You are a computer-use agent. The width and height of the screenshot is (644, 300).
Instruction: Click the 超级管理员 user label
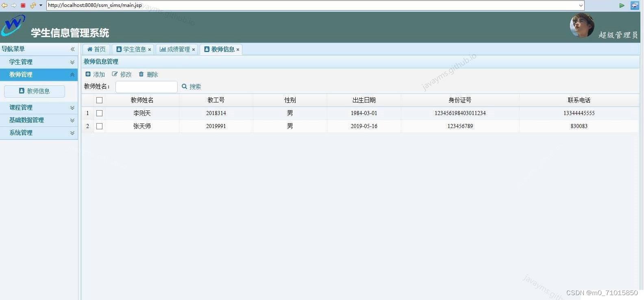pos(618,35)
